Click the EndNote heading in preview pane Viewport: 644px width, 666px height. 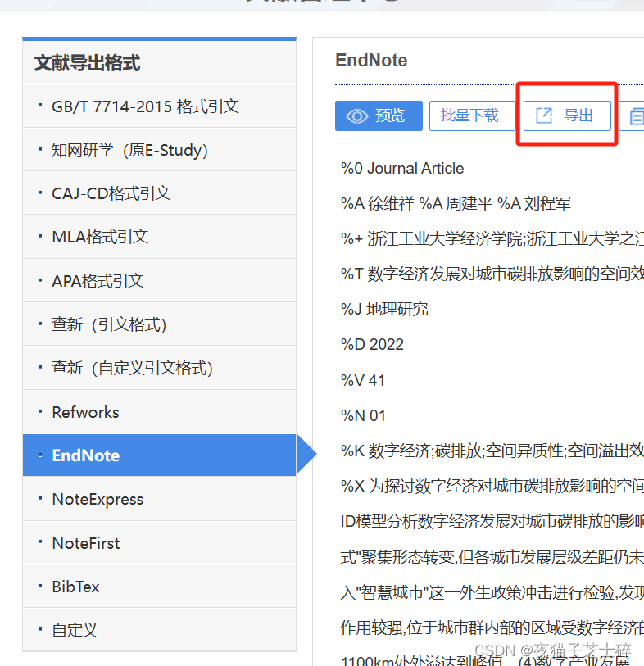point(371,61)
